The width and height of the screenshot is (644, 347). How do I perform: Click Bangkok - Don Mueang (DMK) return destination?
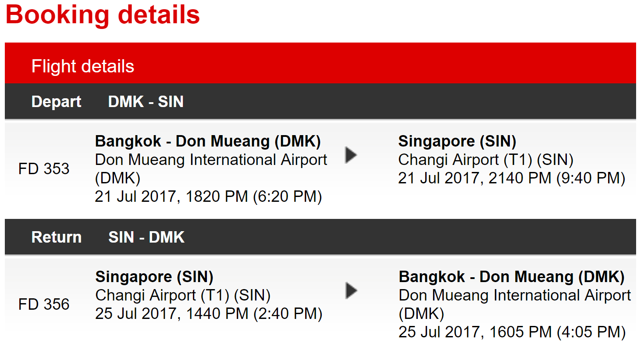coord(512,277)
